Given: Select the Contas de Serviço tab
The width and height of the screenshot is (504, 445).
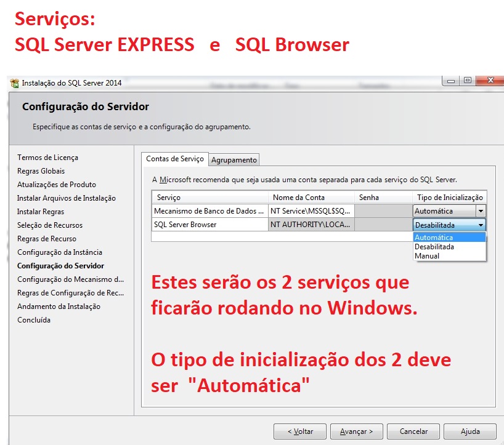Looking at the screenshot, I should [x=175, y=159].
